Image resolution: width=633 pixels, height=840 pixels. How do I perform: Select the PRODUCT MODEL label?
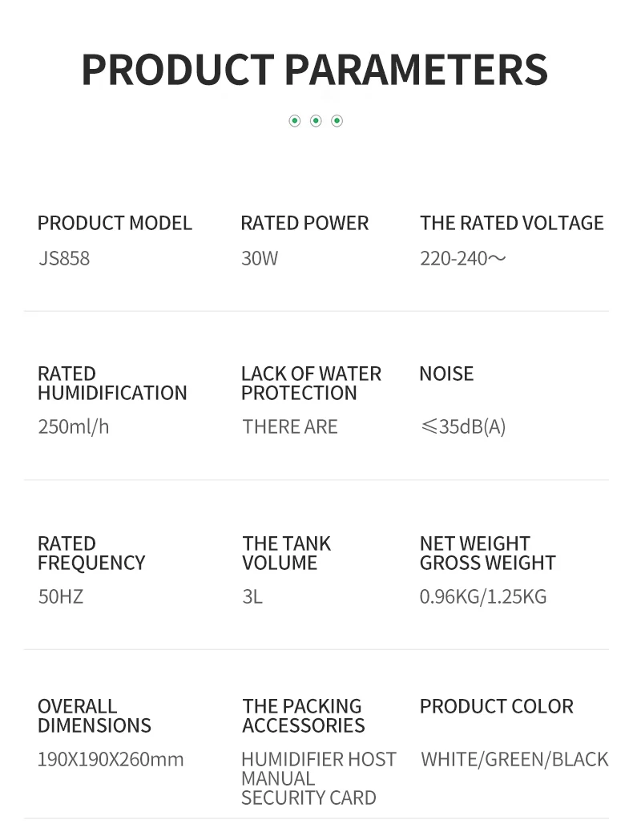(x=115, y=223)
